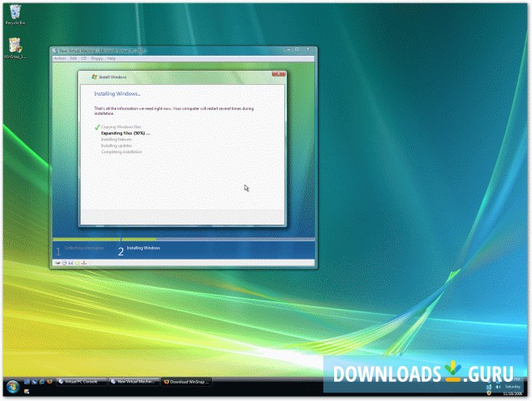This screenshot has height=401, width=532.
Task: Switch to Virtual PC Console taskbar button
Action: coord(81,382)
